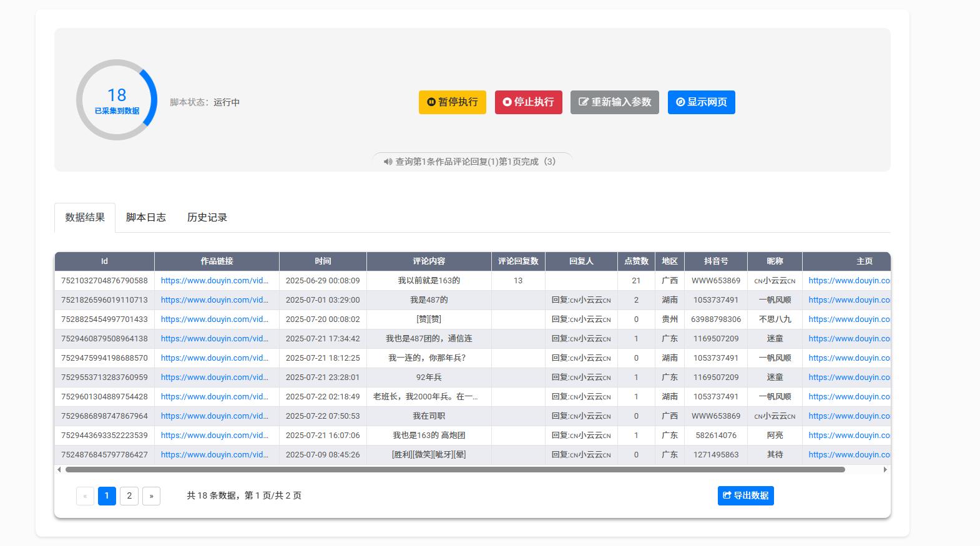Click time cell 2025-06-29 00:08:09
Screen dimensions: 980x546
click(x=323, y=281)
